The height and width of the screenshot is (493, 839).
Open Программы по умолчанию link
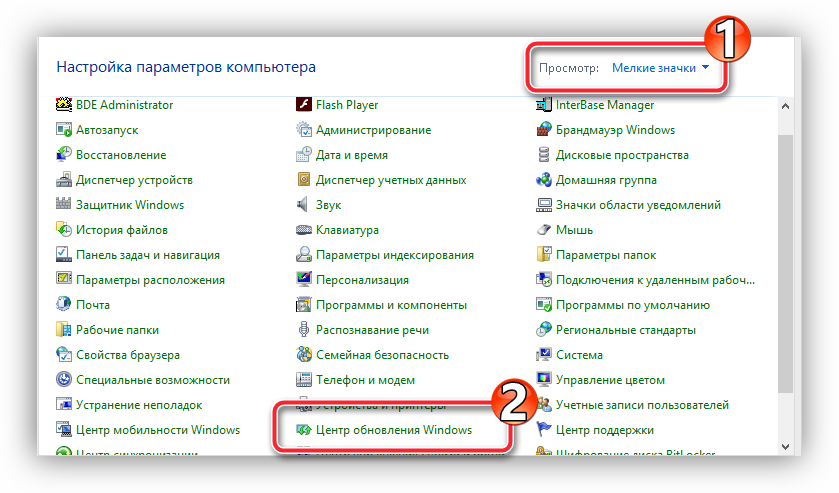click(633, 305)
